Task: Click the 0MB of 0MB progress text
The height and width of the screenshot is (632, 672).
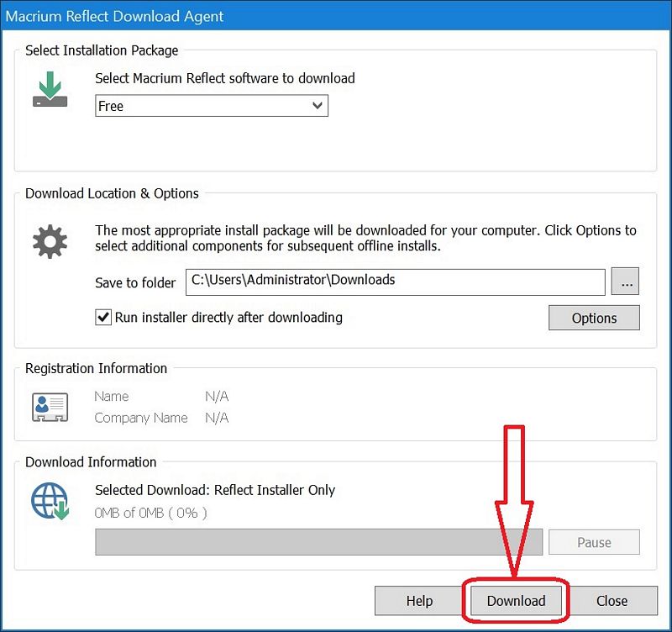Action: pyautogui.click(x=151, y=512)
